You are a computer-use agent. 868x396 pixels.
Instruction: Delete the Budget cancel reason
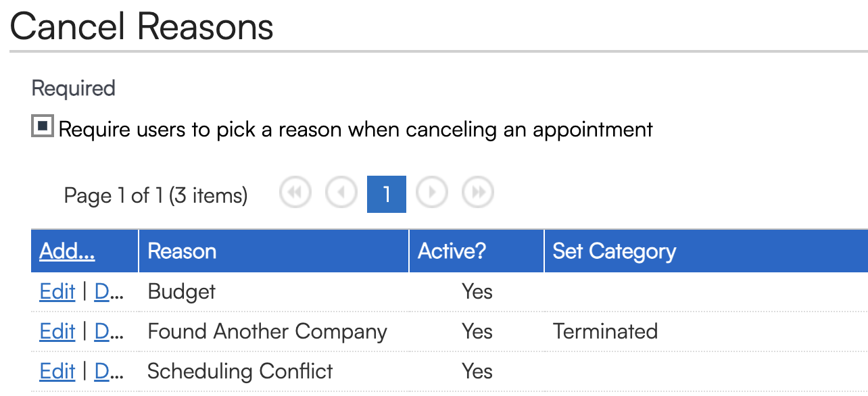point(108,292)
